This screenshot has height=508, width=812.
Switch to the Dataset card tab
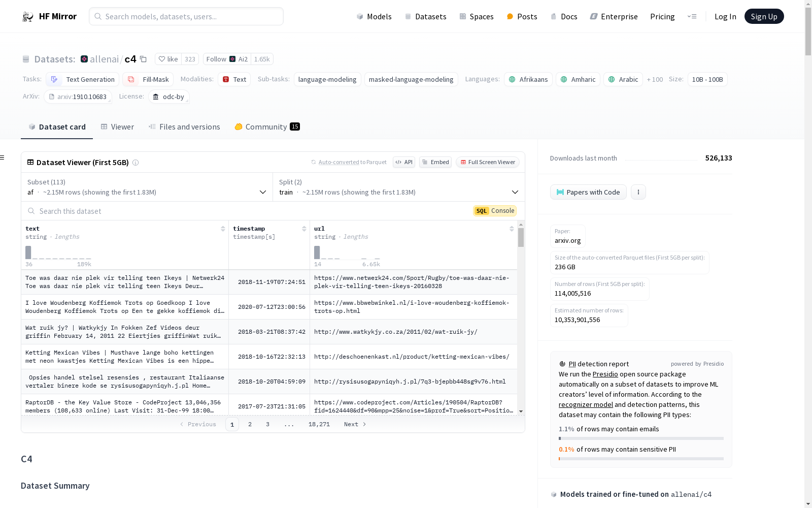tap(57, 127)
